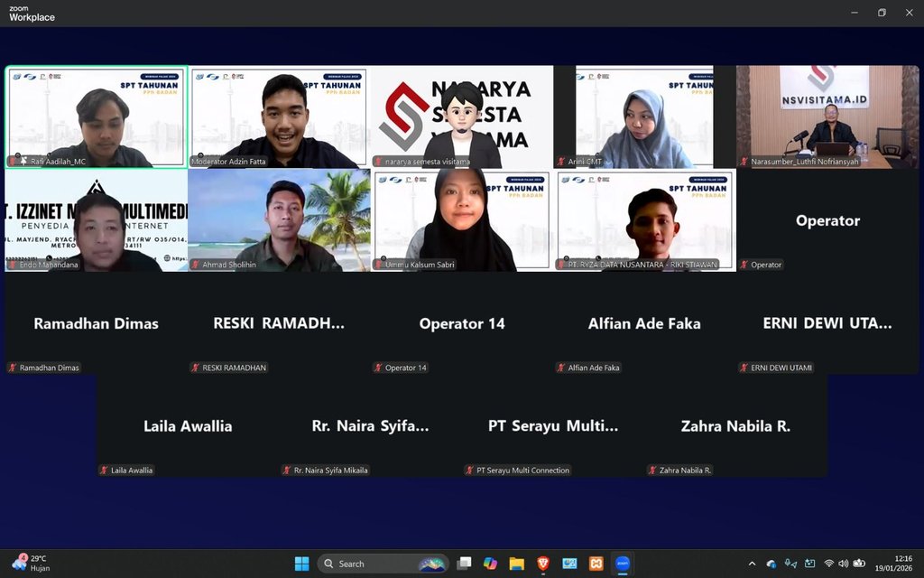Open XAMPP from the taskbar
This screenshot has width=924, height=578.
(x=596, y=564)
